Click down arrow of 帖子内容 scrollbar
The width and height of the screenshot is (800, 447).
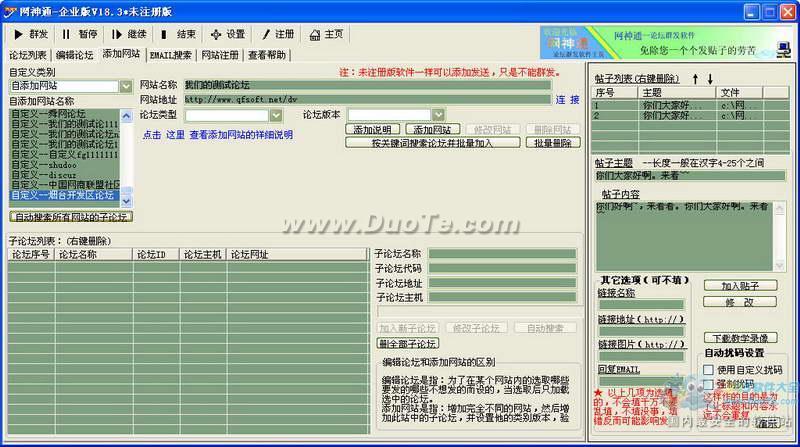780,265
